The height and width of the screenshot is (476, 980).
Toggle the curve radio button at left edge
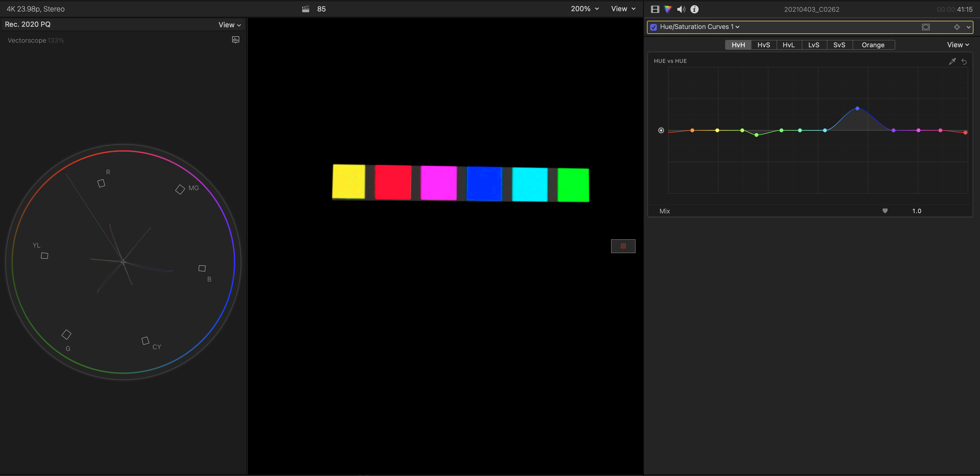click(x=661, y=130)
